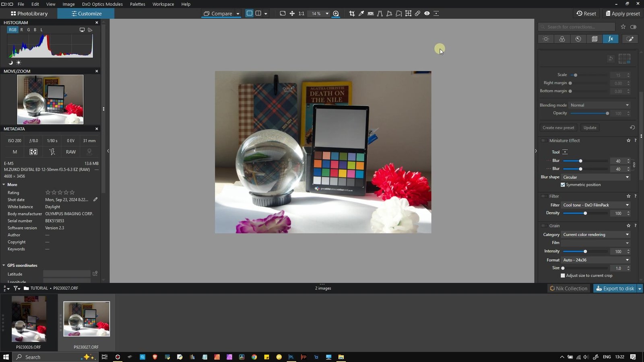Toggle the Grain effect switch
This screenshot has width=644, height=362.
(544, 226)
